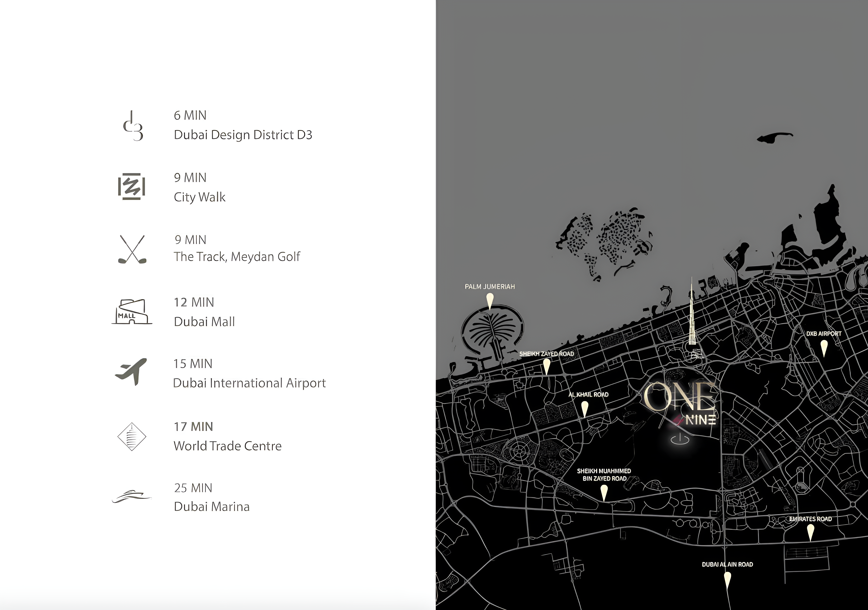Click the Dubai International Airport label

tap(249, 383)
